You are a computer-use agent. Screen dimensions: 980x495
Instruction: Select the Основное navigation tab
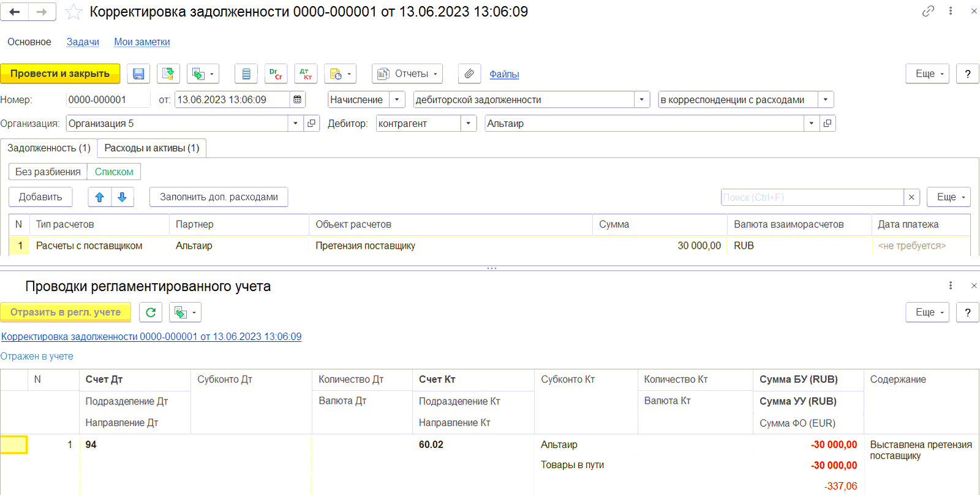click(29, 42)
